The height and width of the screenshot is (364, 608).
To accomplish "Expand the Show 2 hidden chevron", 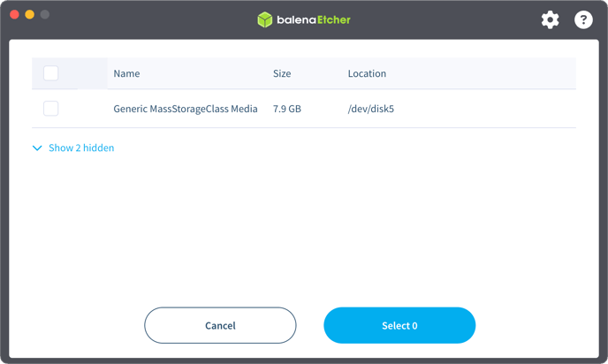I will click(37, 148).
